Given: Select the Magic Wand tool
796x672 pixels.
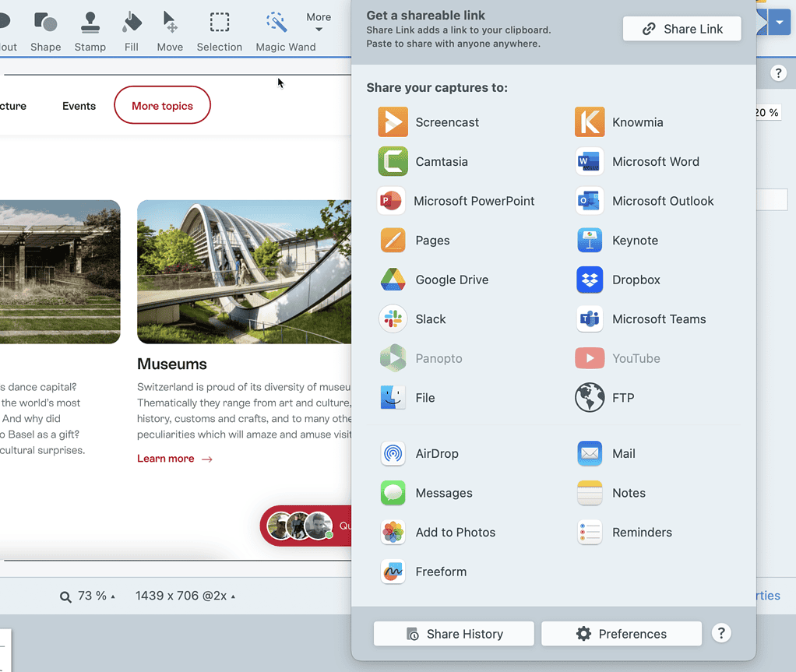Looking at the screenshot, I should [x=276, y=30].
